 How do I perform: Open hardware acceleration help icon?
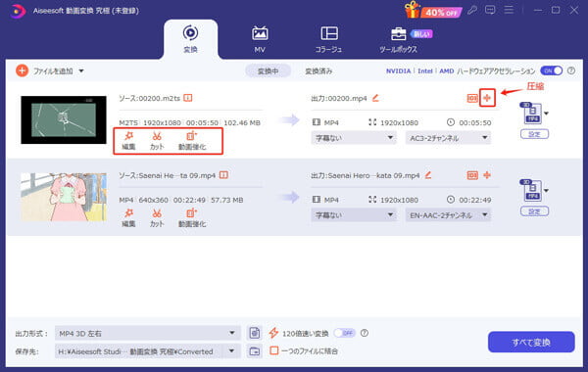click(571, 70)
